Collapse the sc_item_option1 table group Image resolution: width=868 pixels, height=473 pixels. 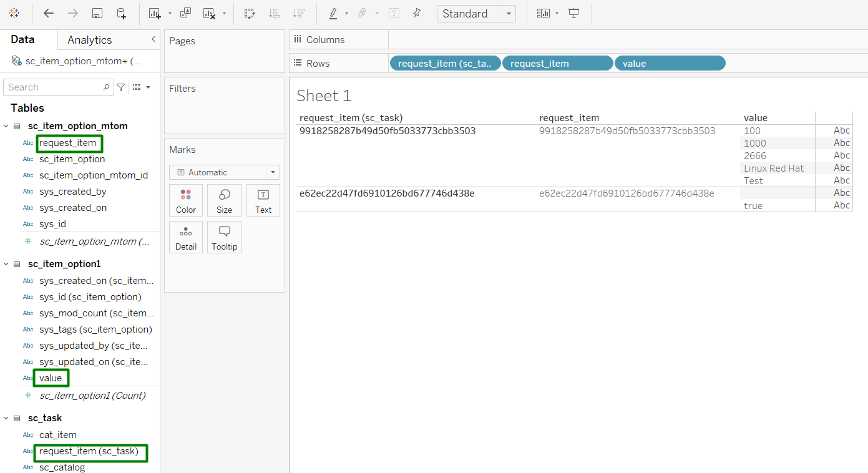point(6,264)
